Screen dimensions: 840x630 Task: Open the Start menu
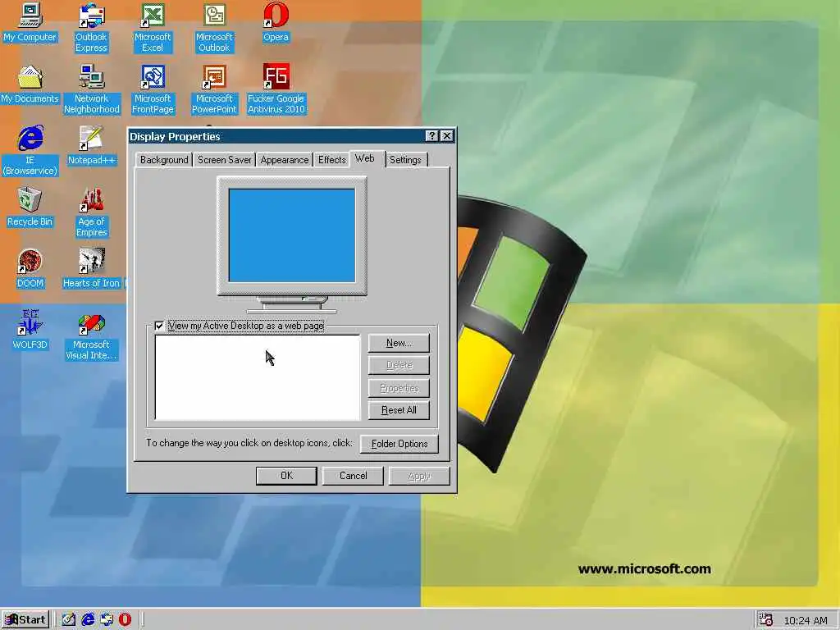coord(25,620)
